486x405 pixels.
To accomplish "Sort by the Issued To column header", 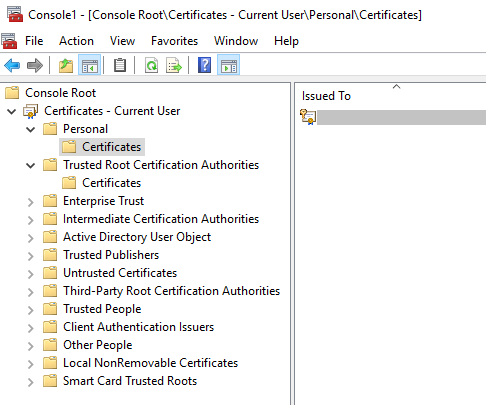I will click(326, 96).
